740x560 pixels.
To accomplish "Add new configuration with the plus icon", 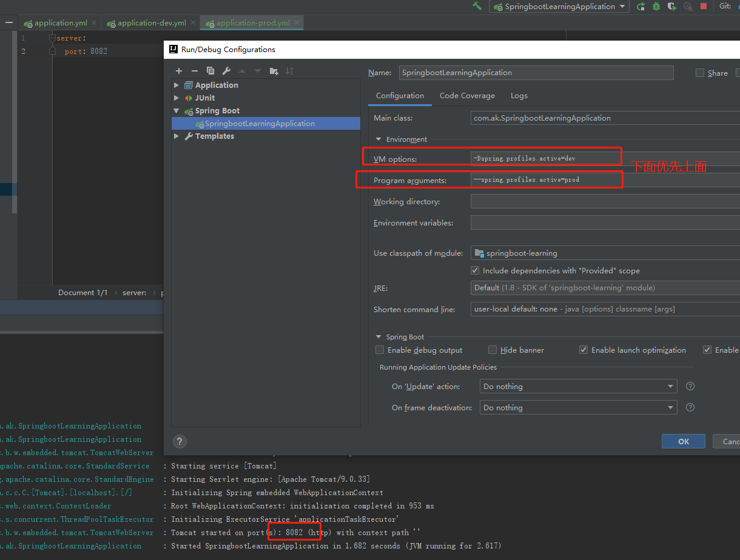I will pos(179,71).
